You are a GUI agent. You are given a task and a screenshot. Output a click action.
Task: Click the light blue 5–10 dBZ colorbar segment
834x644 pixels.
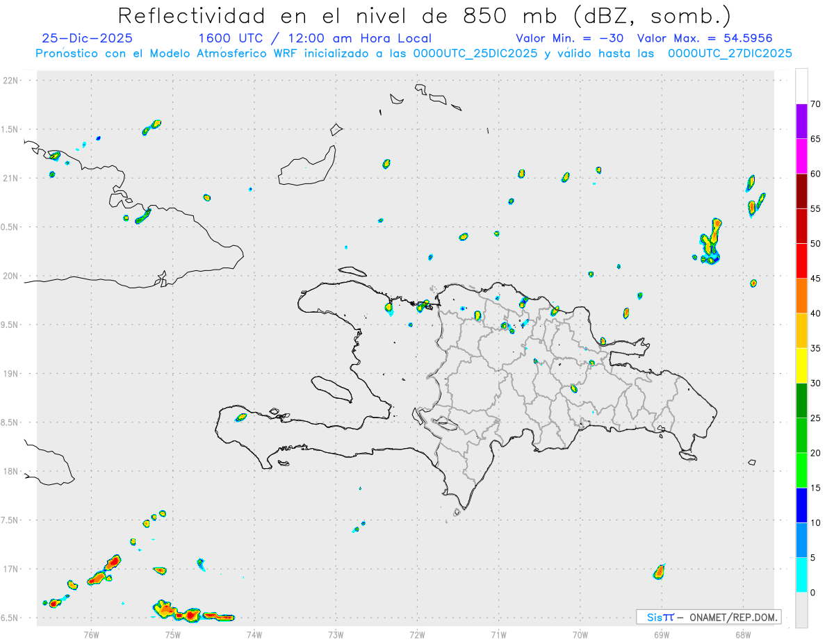point(801,540)
